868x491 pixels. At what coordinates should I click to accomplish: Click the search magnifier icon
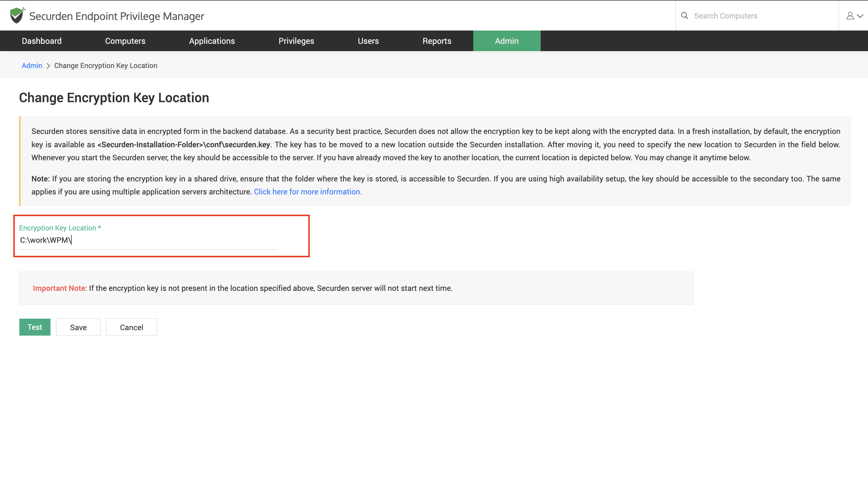click(x=684, y=15)
